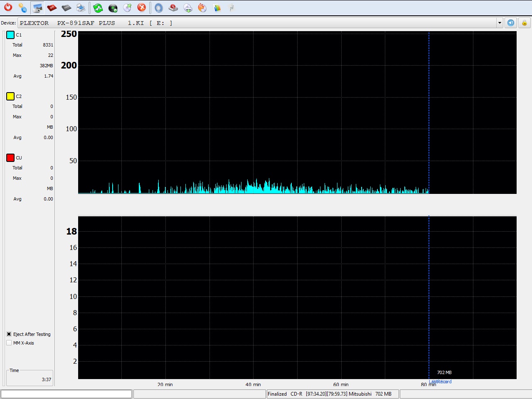Click elapsed Time value 3:37
The height and width of the screenshot is (399, 532).
point(47,379)
